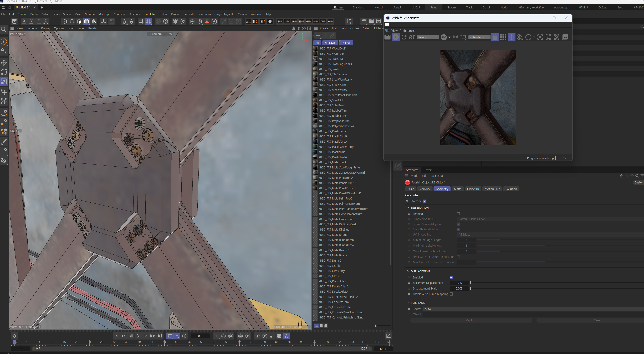This screenshot has height=354, width=644.
Task: Enable Tessellation checkbox
Action: tap(458, 214)
